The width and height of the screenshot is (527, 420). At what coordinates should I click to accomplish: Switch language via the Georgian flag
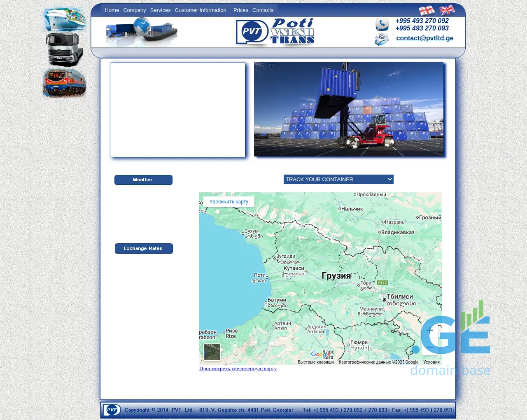pos(427,10)
